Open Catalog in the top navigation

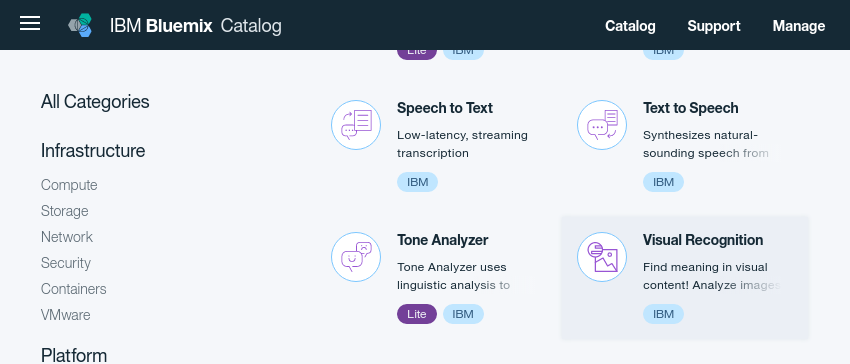(630, 26)
